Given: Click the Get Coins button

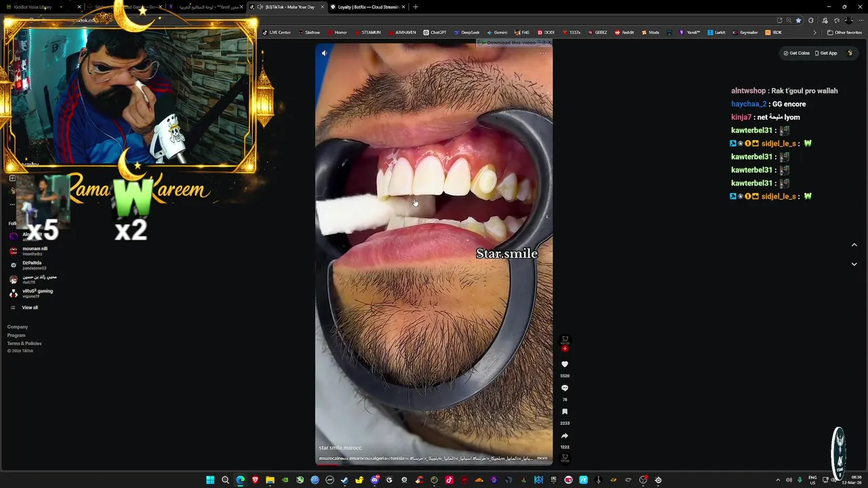Looking at the screenshot, I should tap(797, 53).
